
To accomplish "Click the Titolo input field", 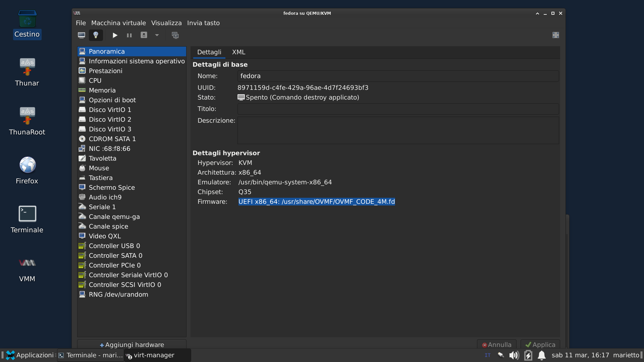I will pos(398,109).
